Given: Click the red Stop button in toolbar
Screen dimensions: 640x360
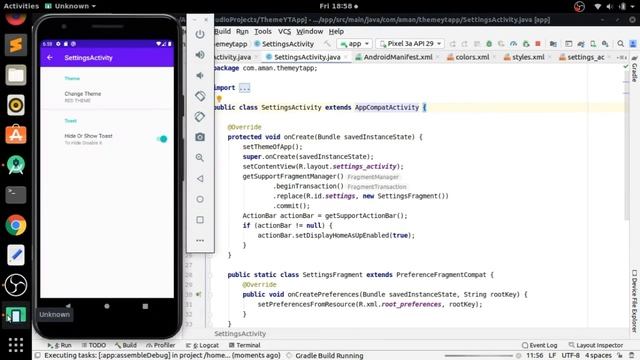Looking at the screenshot, I should (538, 44).
